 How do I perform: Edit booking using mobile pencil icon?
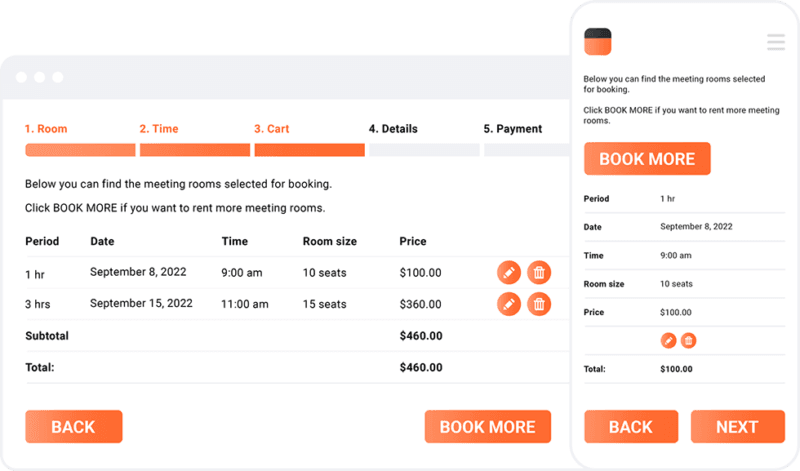pos(668,340)
